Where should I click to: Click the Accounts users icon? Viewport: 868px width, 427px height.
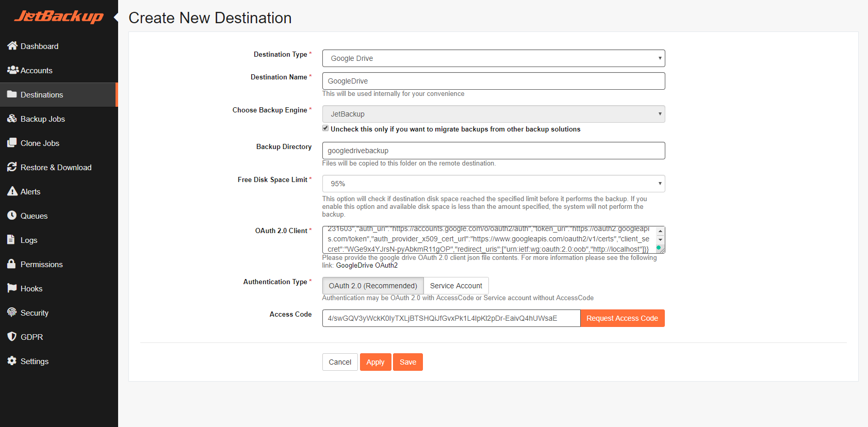click(13, 70)
